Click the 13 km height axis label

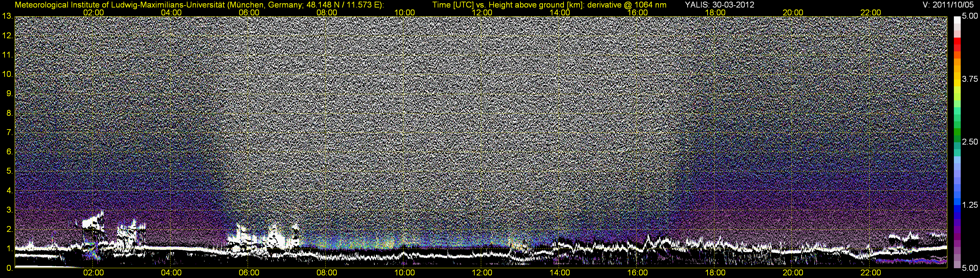7,16
